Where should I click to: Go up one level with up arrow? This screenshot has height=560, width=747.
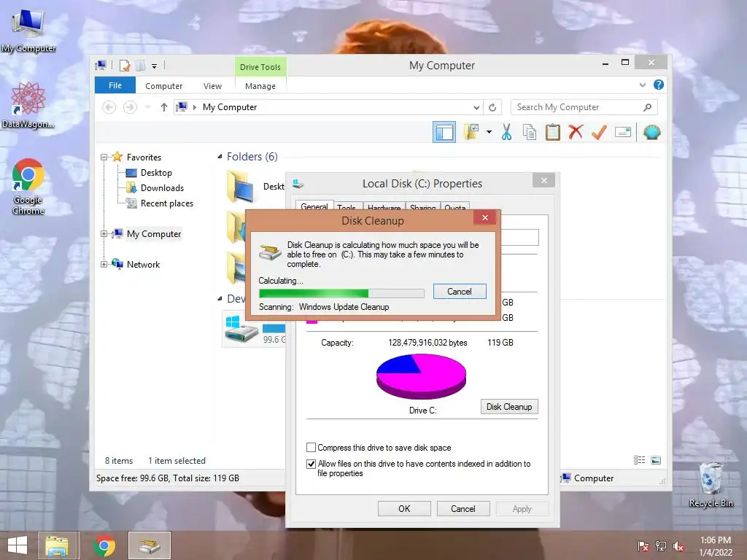(164, 107)
